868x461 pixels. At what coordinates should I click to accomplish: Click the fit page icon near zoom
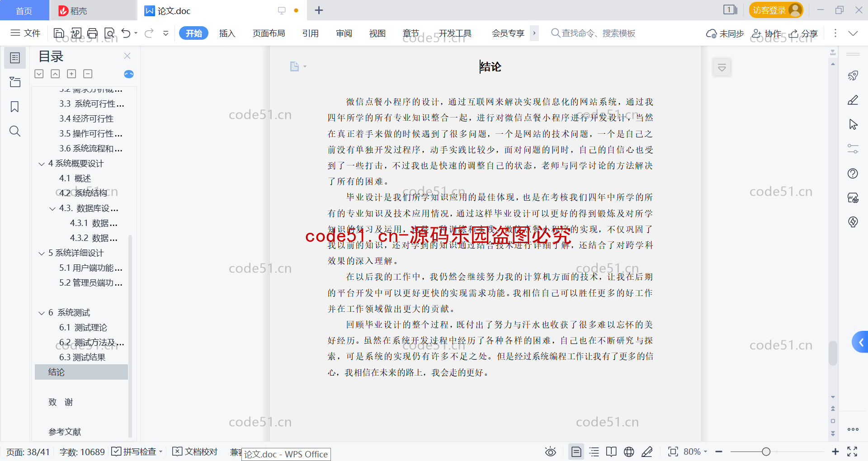[x=673, y=452]
